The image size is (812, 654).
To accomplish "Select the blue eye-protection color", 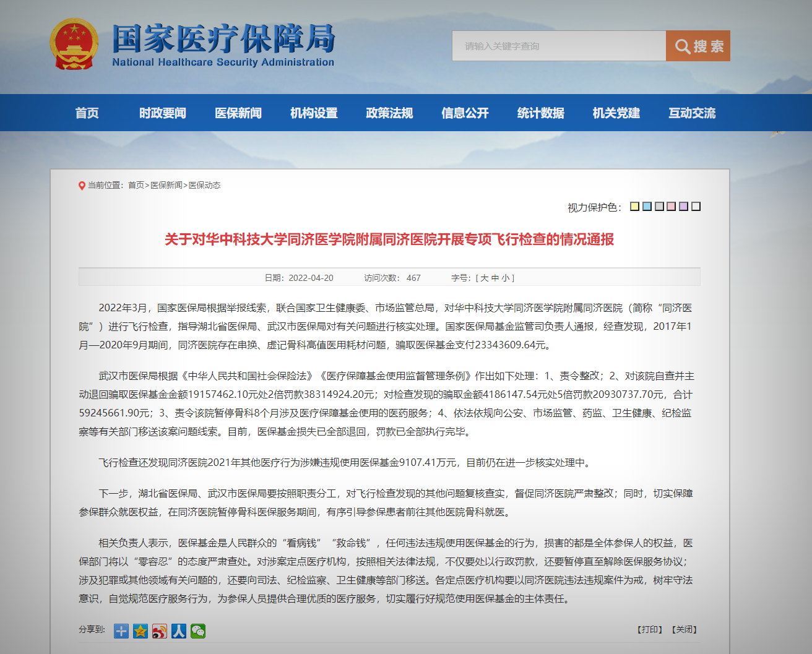I will click(647, 206).
